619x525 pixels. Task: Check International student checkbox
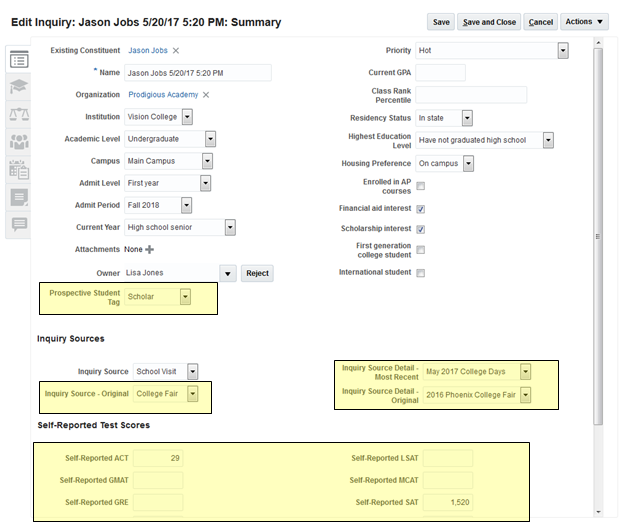point(421,273)
